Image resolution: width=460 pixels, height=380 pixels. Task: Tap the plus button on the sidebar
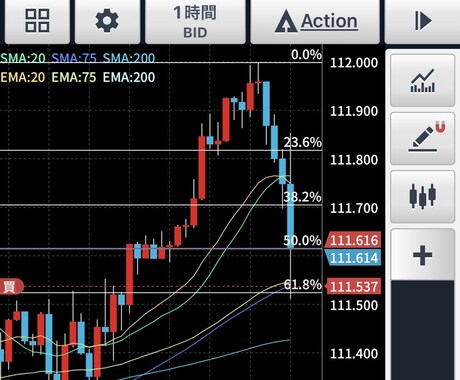point(422,255)
